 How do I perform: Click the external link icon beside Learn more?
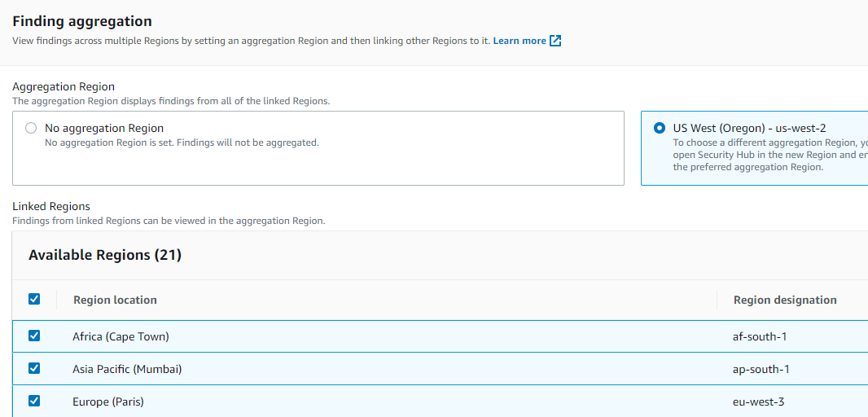pos(555,41)
